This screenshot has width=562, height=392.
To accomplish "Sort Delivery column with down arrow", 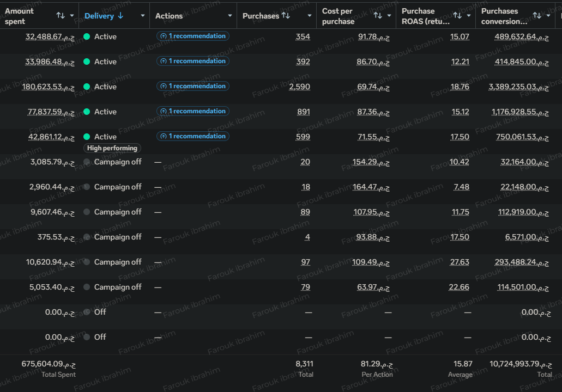I will (120, 15).
